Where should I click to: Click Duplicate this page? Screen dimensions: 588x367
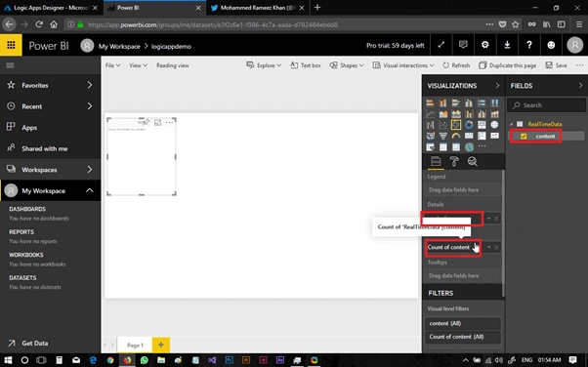point(507,65)
